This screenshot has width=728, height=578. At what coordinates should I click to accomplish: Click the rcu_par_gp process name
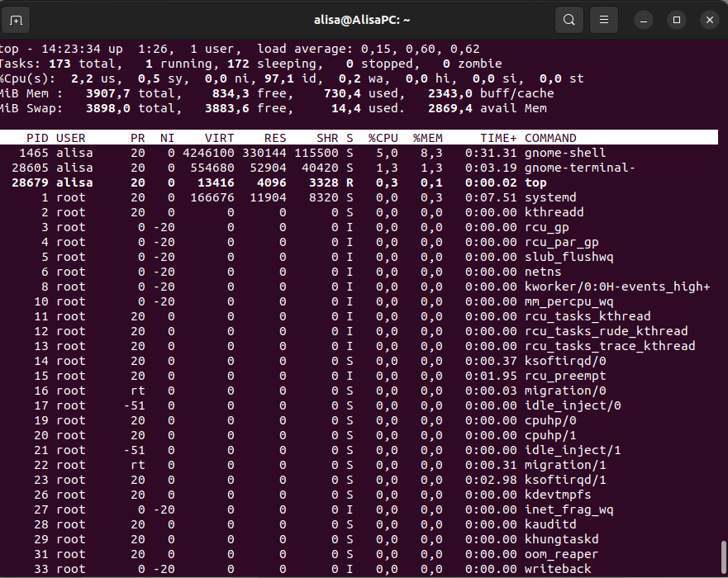pyautogui.click(x=561, y=242)
